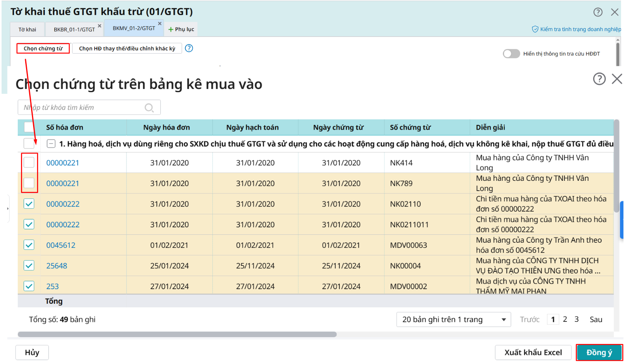Viewport: 627px width, 364px height.
Task: Expand the collapsed left side panel arrow
Action: (8, 208)
